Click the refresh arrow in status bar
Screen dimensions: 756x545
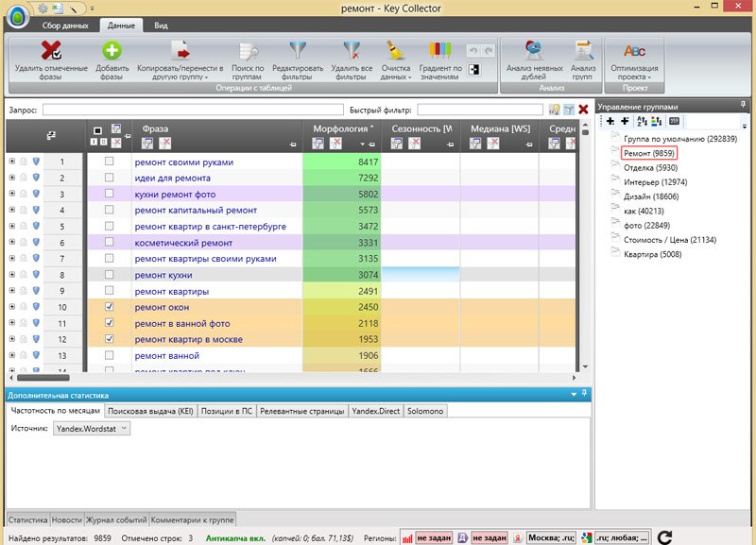(664, 537)
